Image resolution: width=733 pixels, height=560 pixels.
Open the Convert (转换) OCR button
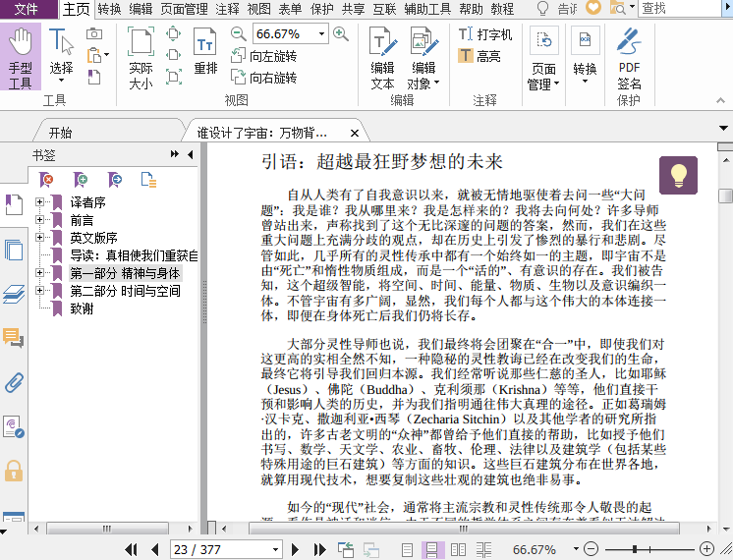(x=585, y=57)
